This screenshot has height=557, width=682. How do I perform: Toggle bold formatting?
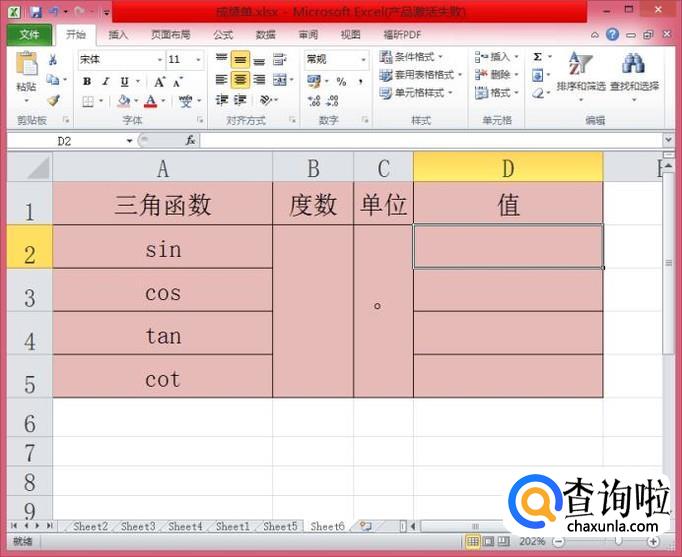pos(87,81)
